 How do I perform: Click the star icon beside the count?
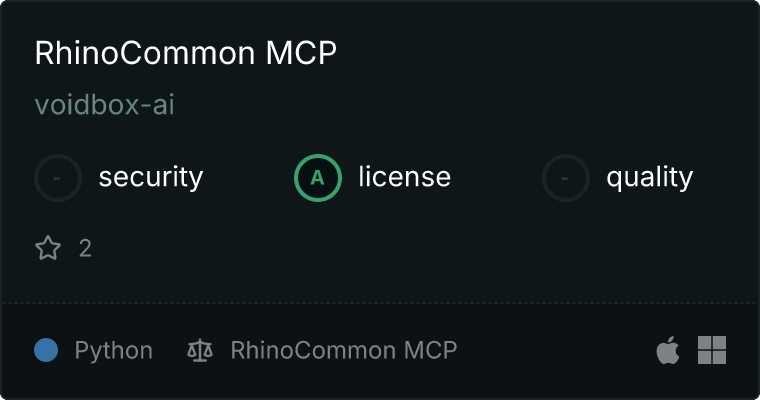coord(48,248)
